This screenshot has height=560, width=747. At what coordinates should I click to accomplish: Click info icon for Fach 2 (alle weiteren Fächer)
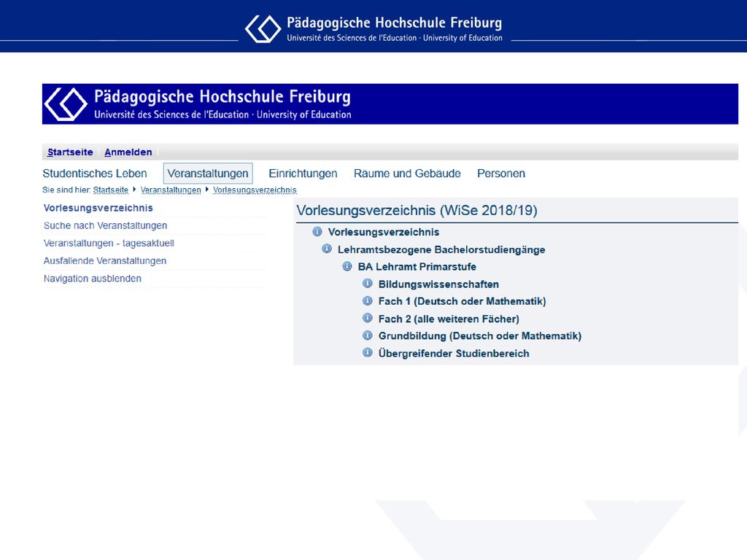(368, 318)
